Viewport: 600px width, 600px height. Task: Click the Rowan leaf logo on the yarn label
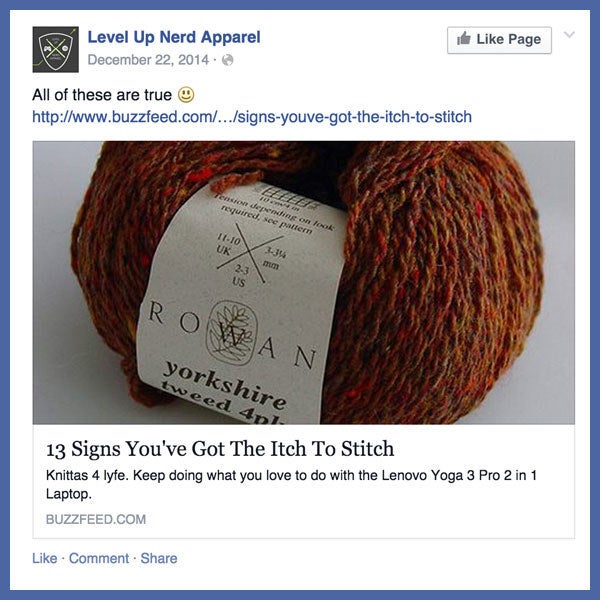point(232,332)
